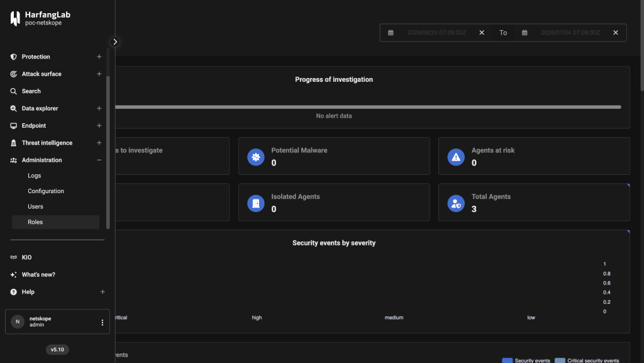The height and width of the screenshot is (363, 644).
Task: Click the Data explorer icon
Action: pos(14,108)
